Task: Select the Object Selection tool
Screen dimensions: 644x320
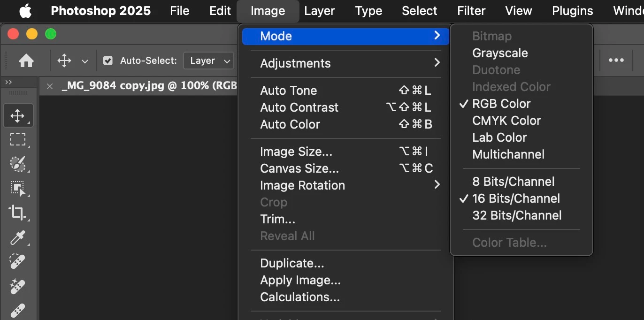Action: coord(18,188)
